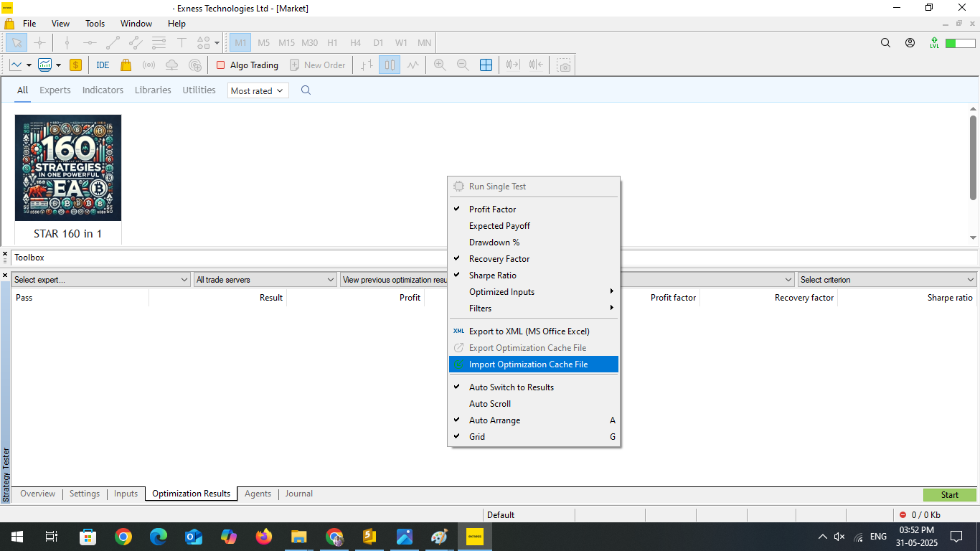
Task: Uncheck Recovery Factor in context menu
Action: 499,259
